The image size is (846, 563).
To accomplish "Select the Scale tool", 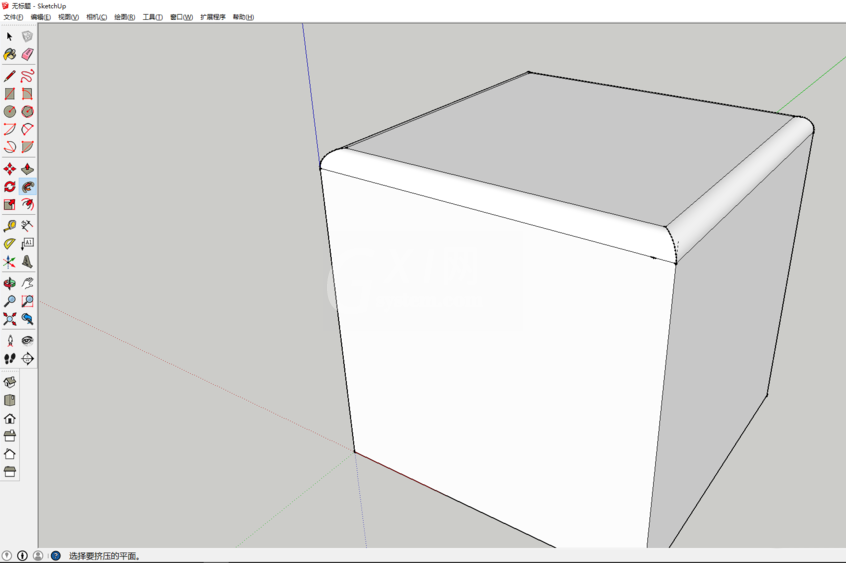I will click(10, 205).
